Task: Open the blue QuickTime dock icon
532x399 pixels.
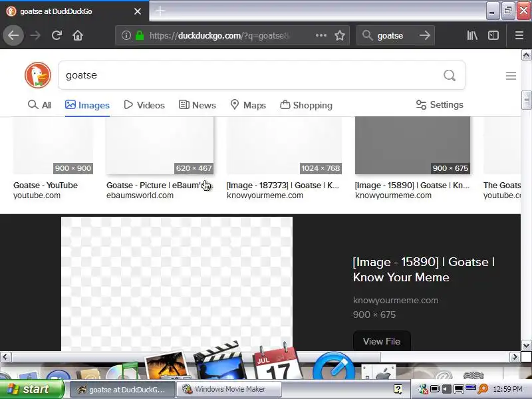Action: coord(333,366)
